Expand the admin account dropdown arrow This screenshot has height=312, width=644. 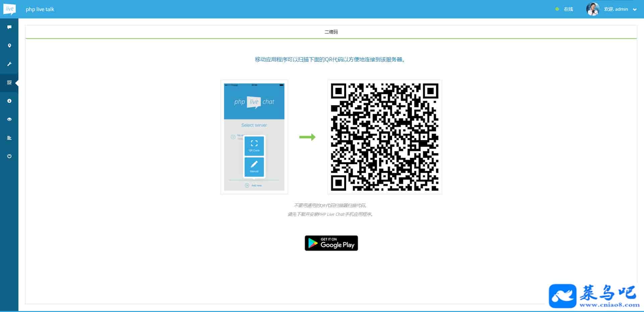point(635,9)
